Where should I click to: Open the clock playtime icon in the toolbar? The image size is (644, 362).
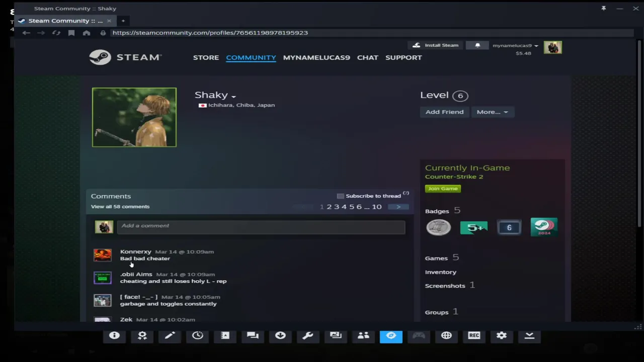pyautogui.click(x=197, y=335)
